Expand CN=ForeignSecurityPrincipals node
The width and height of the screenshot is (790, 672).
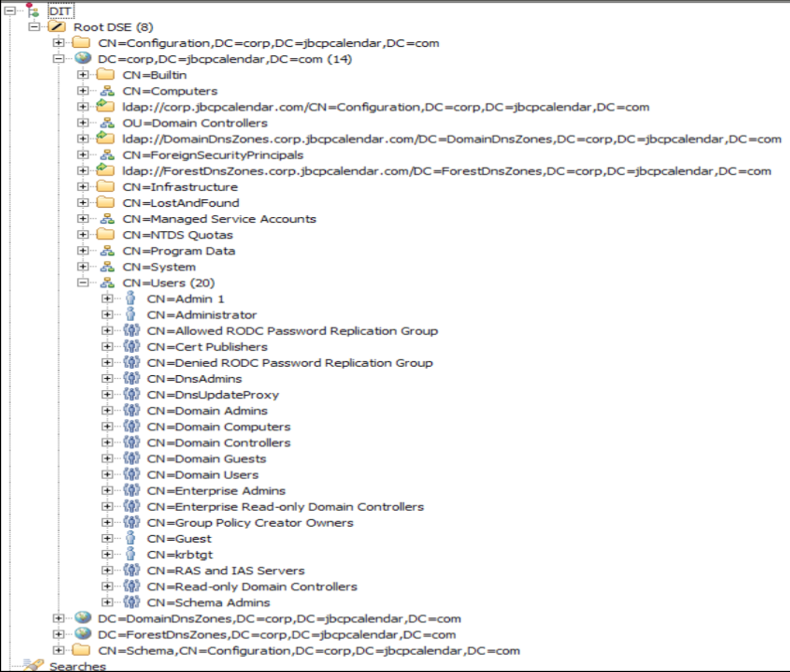point(83,155)
